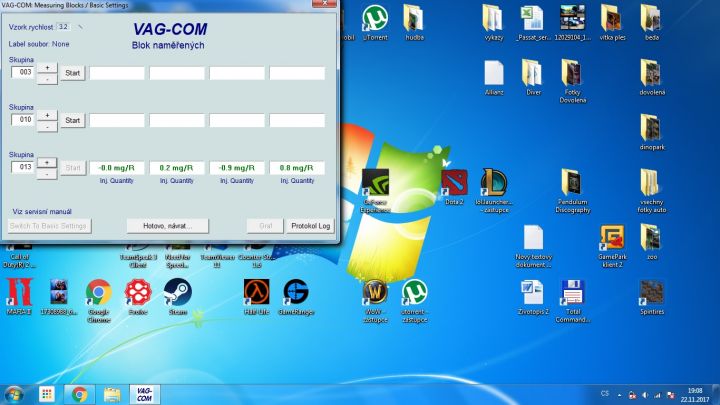
Task: Decrement the Skupina 013 group number
Action: pos(47,174)
